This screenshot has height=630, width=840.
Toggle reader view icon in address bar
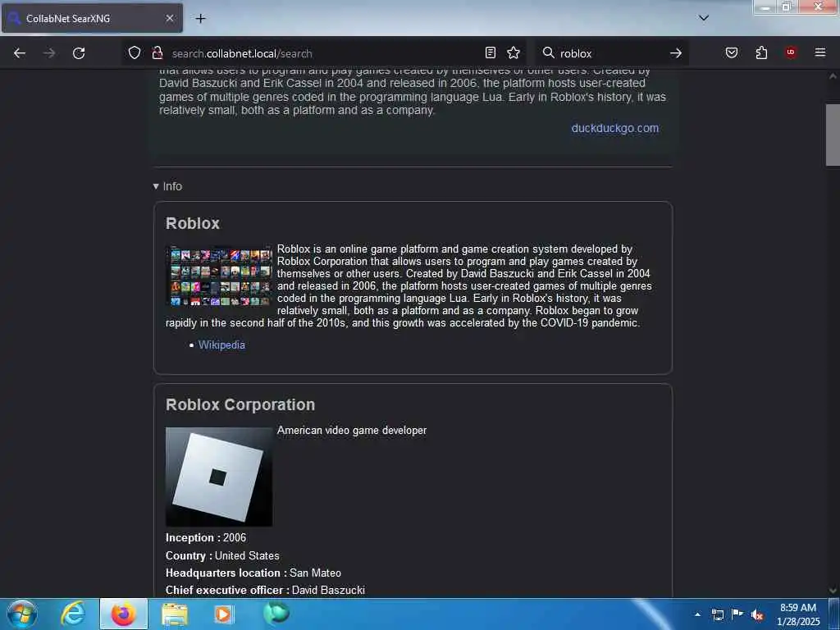[x=491, y=52]
